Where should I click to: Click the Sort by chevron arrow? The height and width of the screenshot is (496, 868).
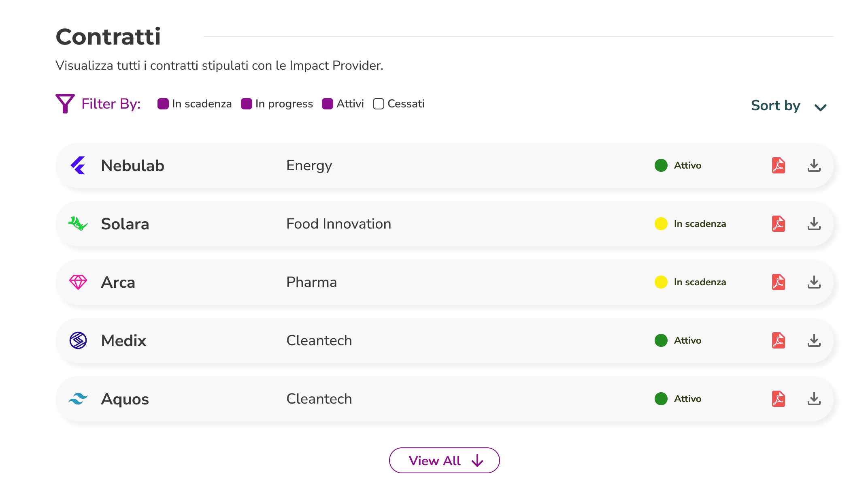coord(820,107)
